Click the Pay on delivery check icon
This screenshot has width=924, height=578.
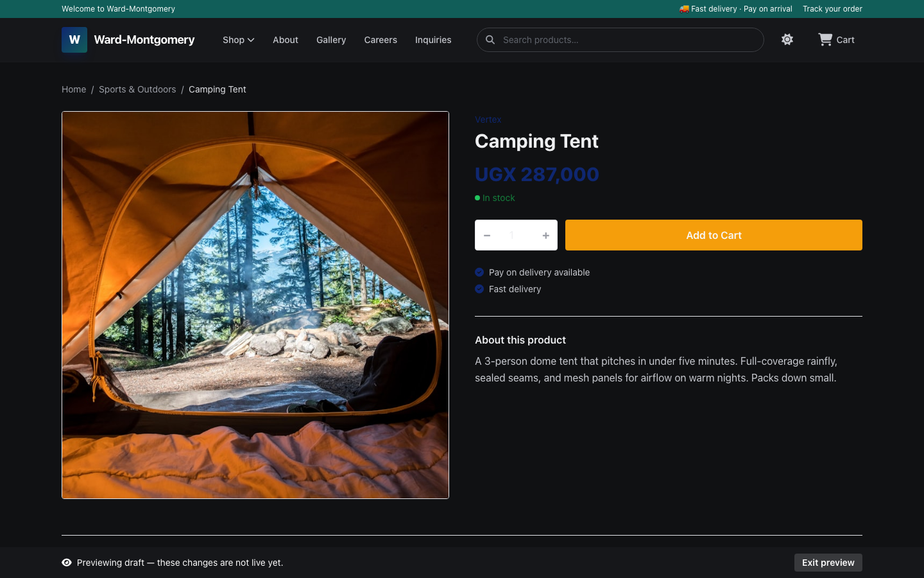pyautogui.click(x=479, y=272)
